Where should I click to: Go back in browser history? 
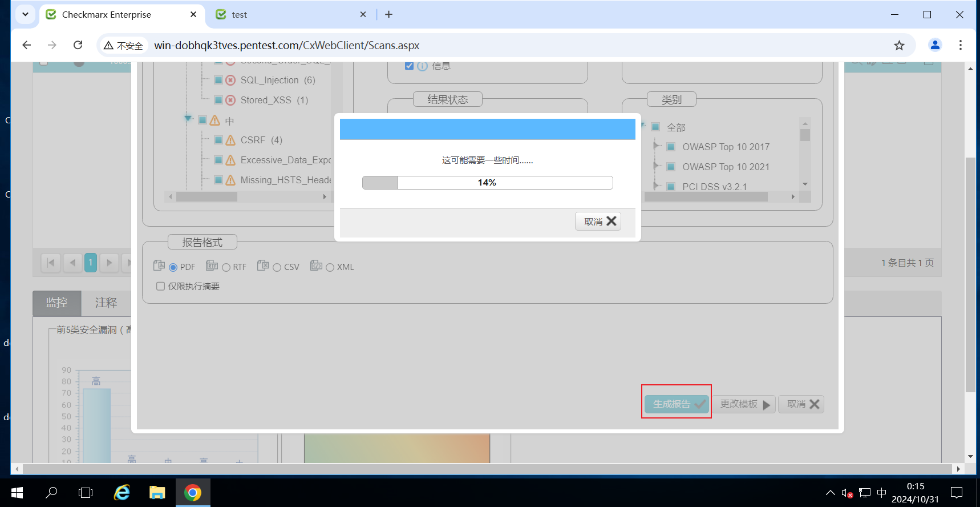[26, 45]
